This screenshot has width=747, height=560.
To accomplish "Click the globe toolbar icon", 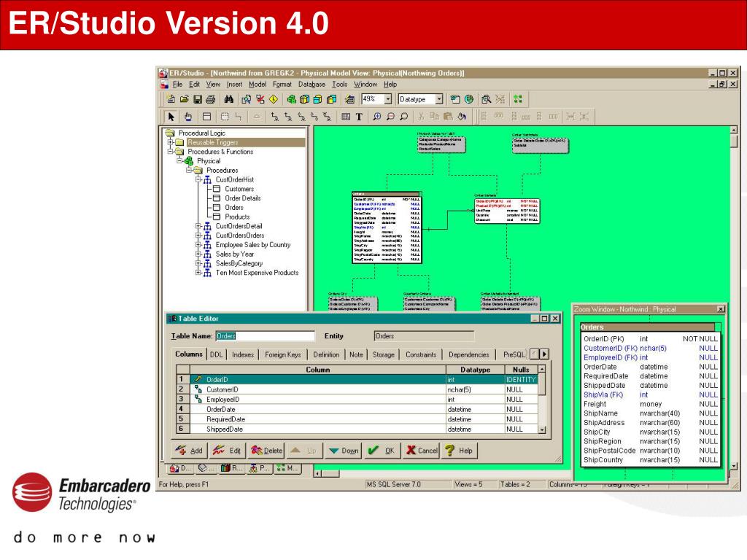I will coord(469,99).
